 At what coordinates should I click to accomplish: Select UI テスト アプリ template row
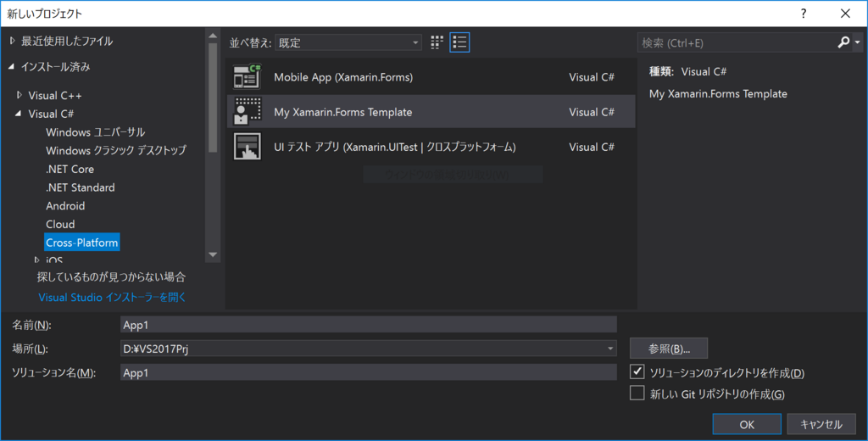(431, 146)
